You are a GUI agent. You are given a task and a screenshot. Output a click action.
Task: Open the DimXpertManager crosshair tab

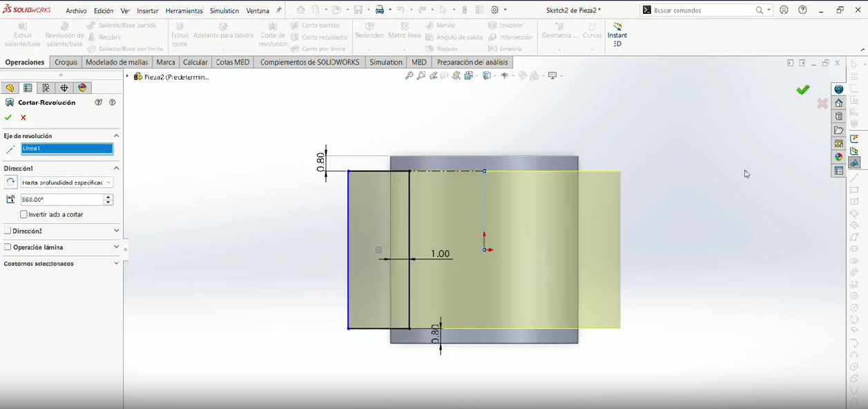click(64, 88)
